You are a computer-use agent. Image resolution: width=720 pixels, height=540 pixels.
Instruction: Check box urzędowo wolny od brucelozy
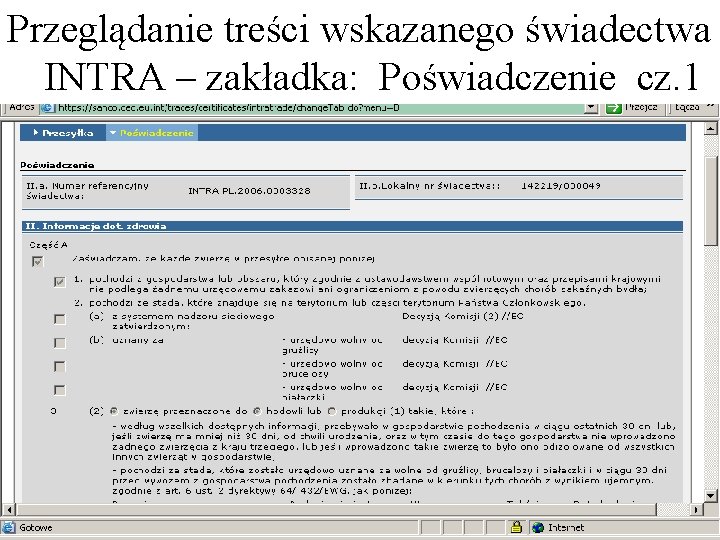pyautogui.click(x=59, y=366)
